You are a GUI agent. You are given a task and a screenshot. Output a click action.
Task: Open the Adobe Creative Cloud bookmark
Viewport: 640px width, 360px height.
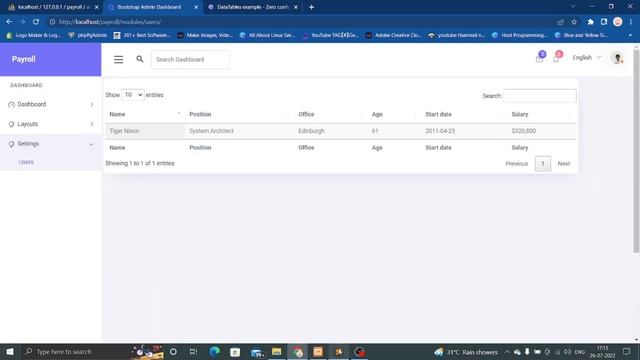coord(393,36)
